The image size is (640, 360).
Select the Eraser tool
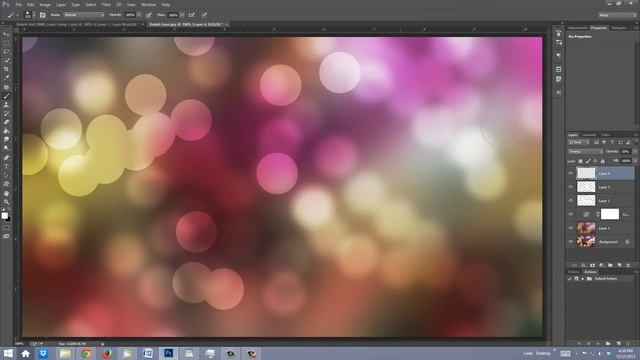[6, 122]
